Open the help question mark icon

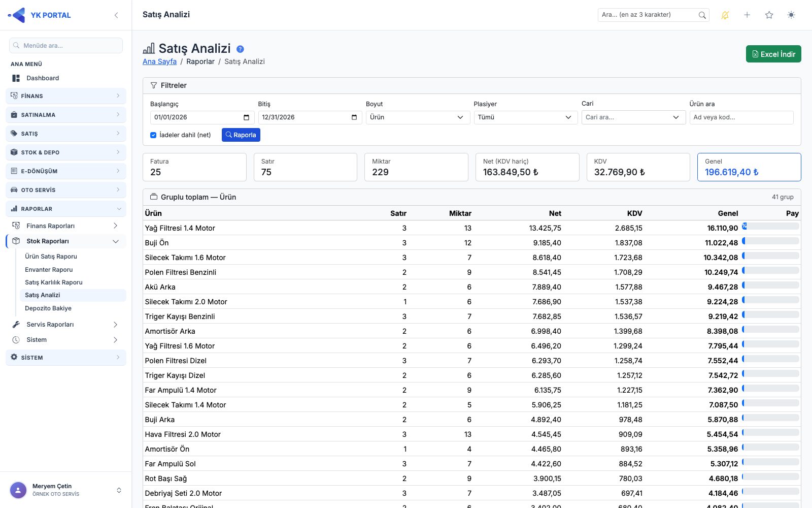pos(240,49)
